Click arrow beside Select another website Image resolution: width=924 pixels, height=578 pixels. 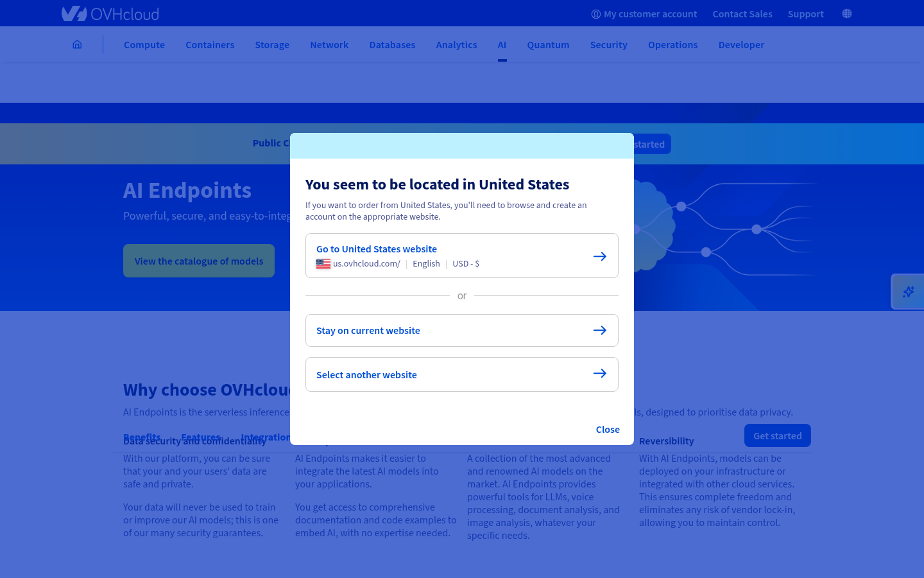(x=600, y=374)
